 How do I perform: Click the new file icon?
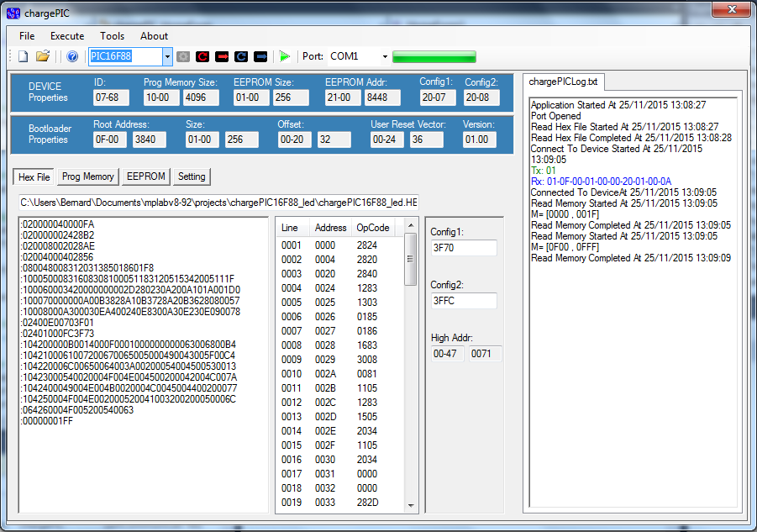(23, 56)
